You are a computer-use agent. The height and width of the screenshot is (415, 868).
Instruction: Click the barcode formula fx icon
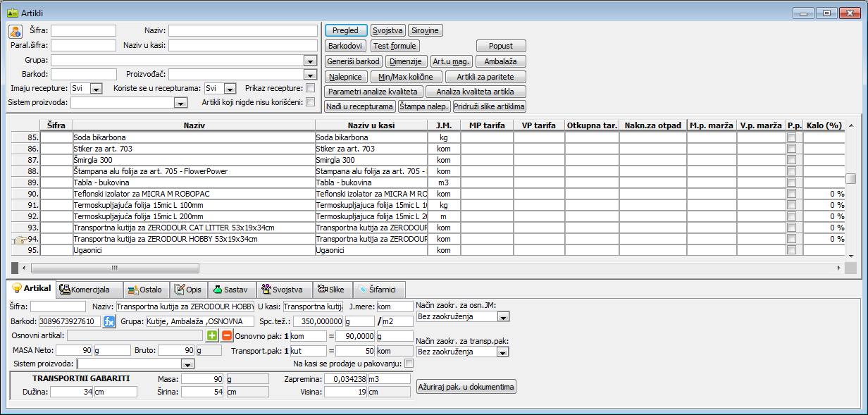pyautogui.click(x=109, y=321)
